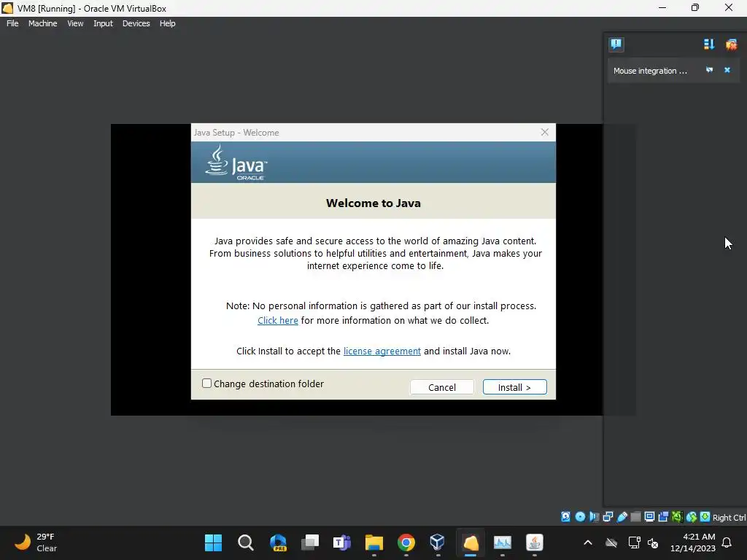Click the green CPU execution indicator
Viewport: 747px width, 560px height.
point(677,517)
